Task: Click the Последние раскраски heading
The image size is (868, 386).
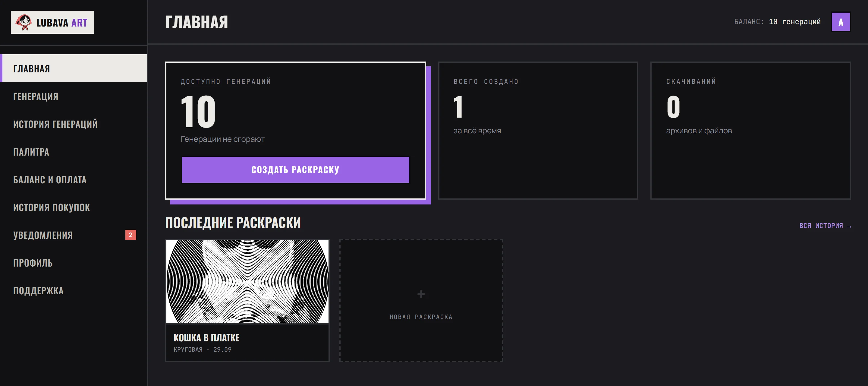Action: pos(233,223)
